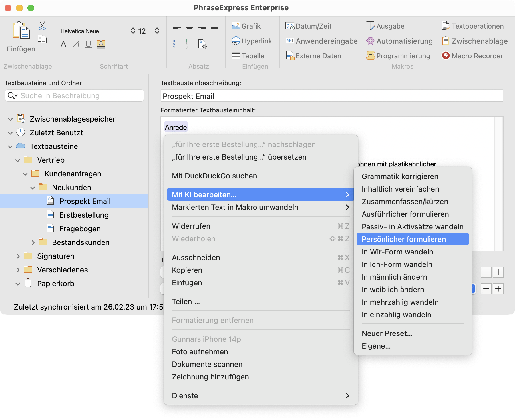Expand the Bestandskunden folder

tap(33, 242)
